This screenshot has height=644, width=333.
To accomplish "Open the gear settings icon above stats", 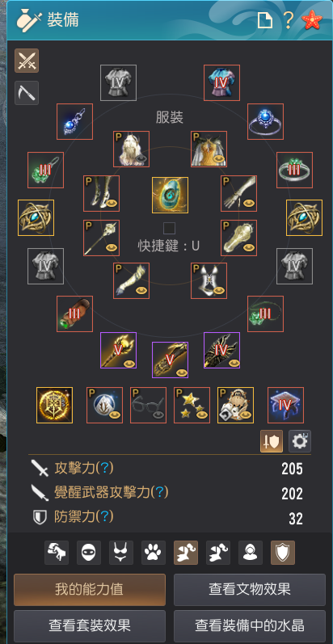I will tap(300, 441).
